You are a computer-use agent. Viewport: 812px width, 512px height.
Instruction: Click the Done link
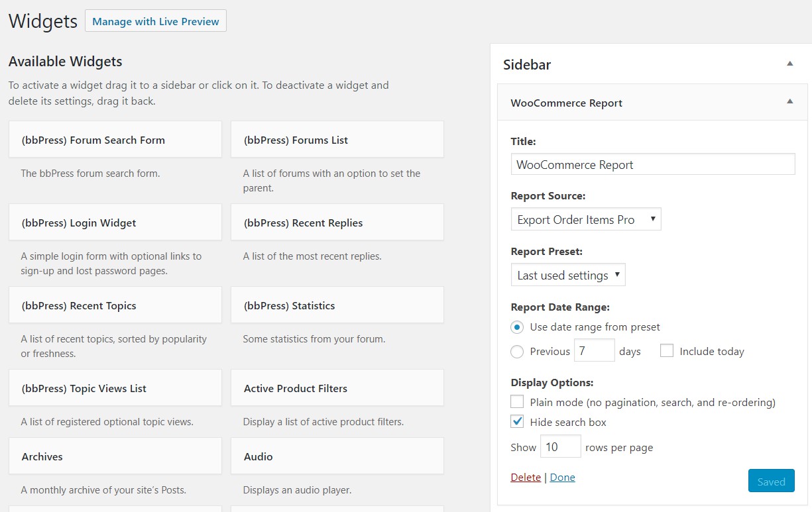(562, 478)
